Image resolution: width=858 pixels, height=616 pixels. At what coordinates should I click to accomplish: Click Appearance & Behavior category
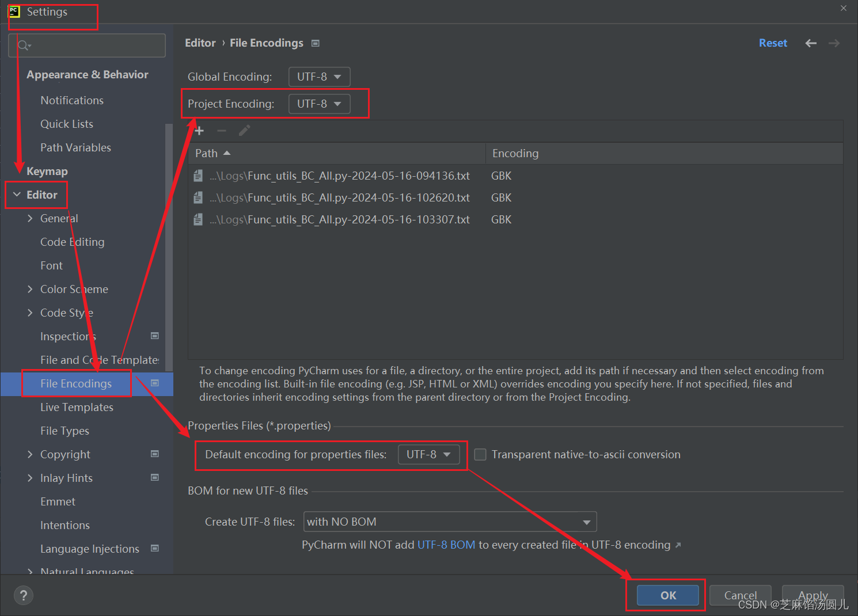click(88, 74)
